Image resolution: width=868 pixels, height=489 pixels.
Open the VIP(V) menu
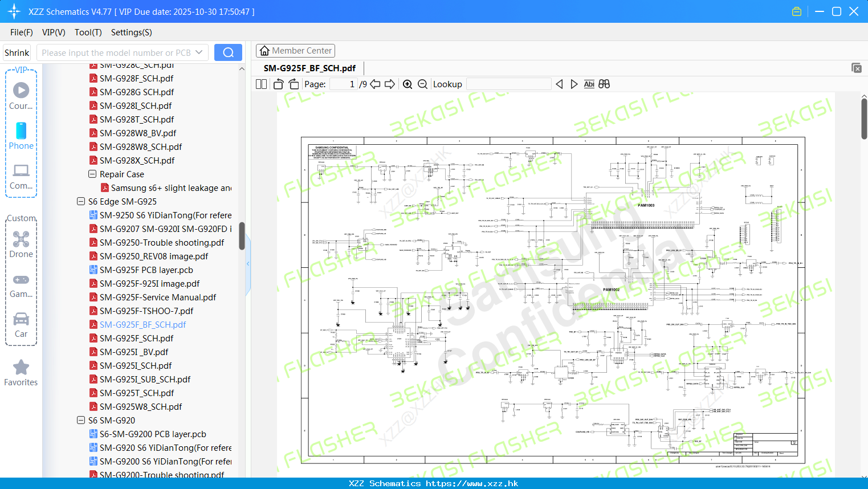tap(54, 32)
